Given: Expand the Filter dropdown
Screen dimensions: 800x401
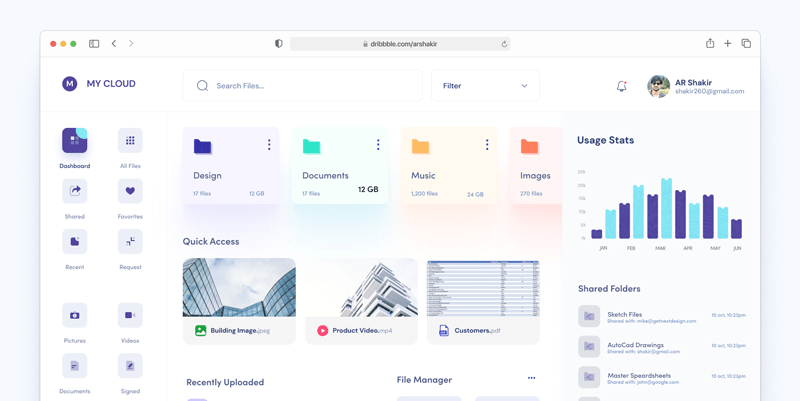Looking at the screenshot, I should coord(485,86).
